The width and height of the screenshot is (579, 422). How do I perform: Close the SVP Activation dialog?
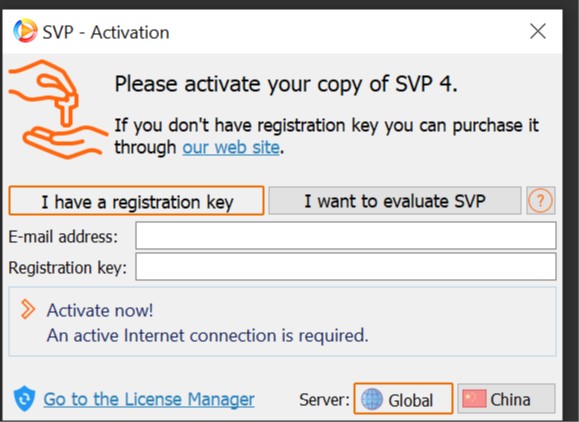point(538,31)
